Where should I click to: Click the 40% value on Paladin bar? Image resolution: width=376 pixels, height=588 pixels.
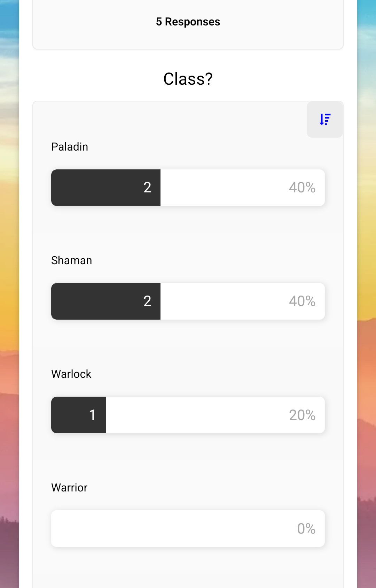coord(302,188)
